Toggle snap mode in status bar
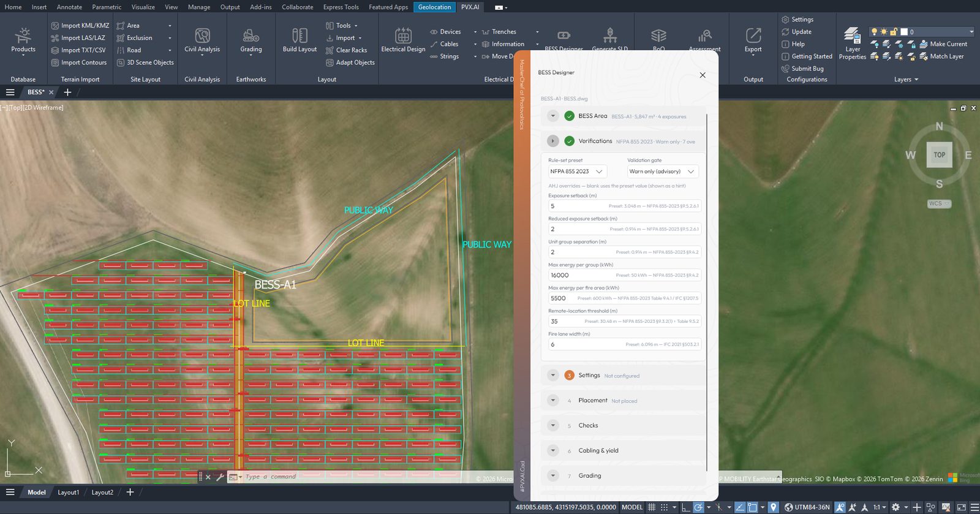980x514 pixels. pos(664,507)
